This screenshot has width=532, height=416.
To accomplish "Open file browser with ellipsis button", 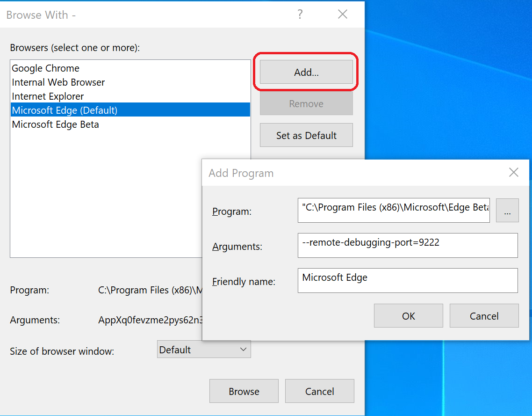I will pos(507,210).
